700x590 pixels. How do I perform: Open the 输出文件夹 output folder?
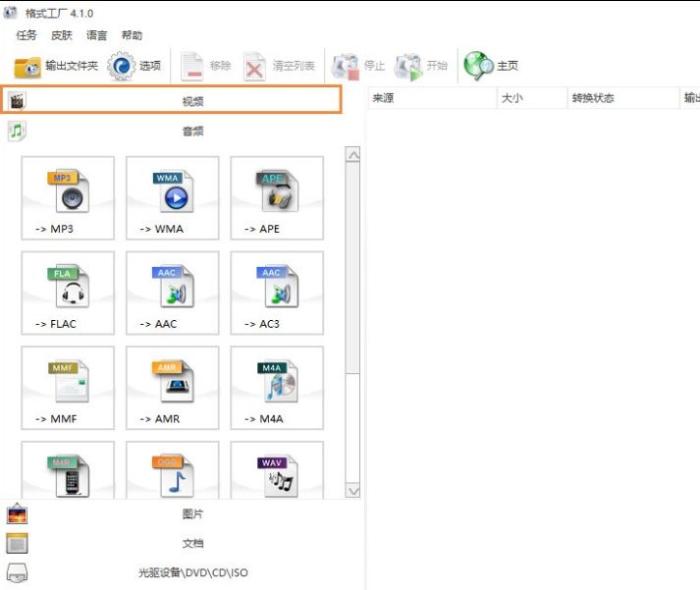[56, 66]
